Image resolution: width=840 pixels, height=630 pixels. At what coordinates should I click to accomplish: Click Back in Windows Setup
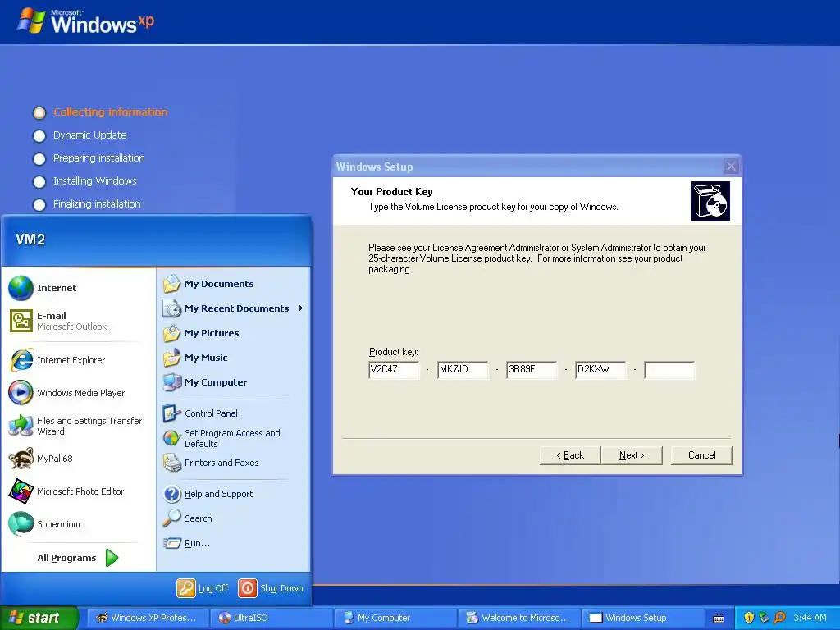click(570, 455)
